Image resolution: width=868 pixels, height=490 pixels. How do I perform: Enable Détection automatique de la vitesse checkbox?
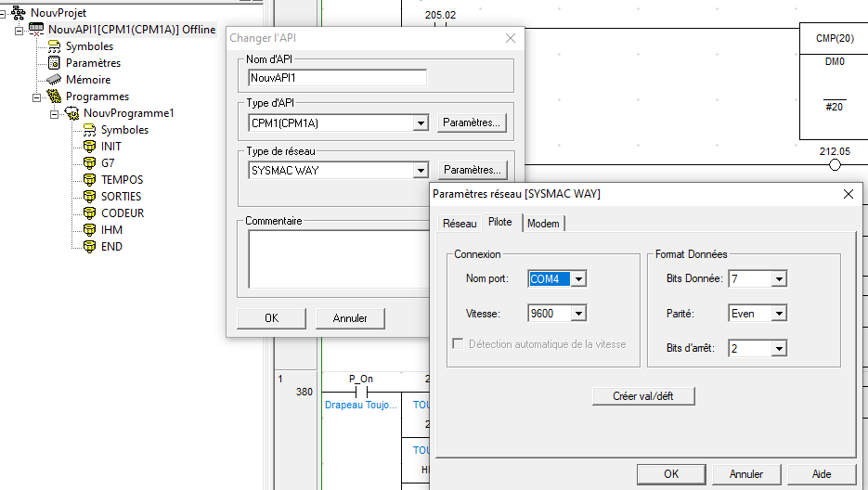coord(458,343)
